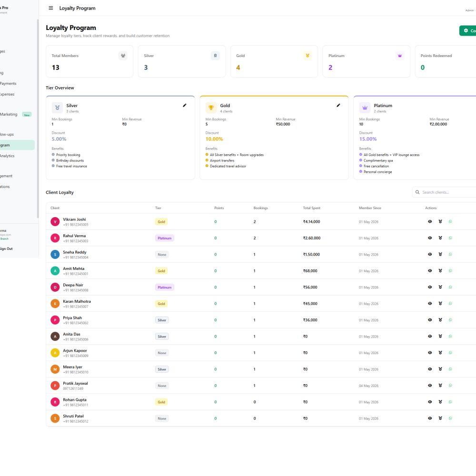This screenshot has width=476, height=476.
Task: View Rahul Verma's details eye icon
Action: 430,238
